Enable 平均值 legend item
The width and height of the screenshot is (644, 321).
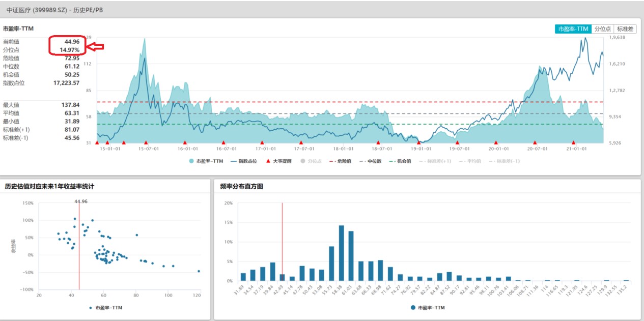pyautogui.click(x=471, y=161)
